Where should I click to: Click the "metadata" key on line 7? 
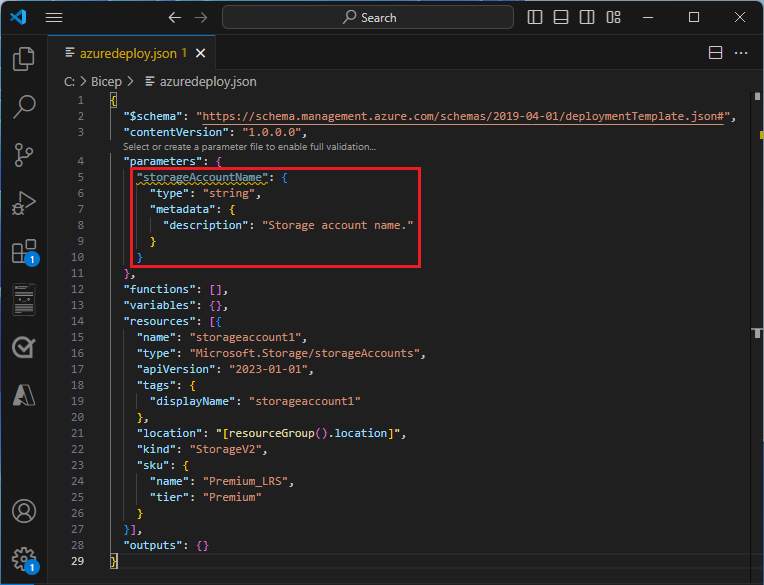pyautogui.click(x=182, y=209)
